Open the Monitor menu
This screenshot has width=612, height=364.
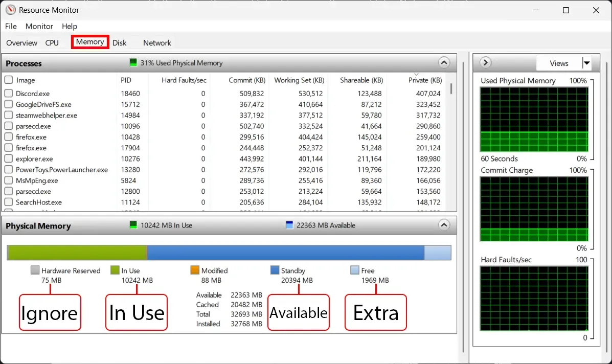(x=39, y=26)
